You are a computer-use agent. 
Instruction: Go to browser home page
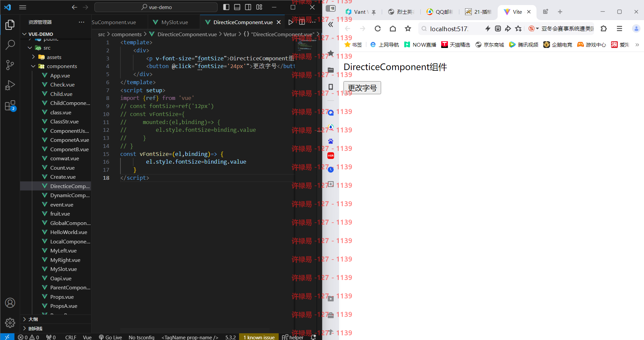pos(393,29)
